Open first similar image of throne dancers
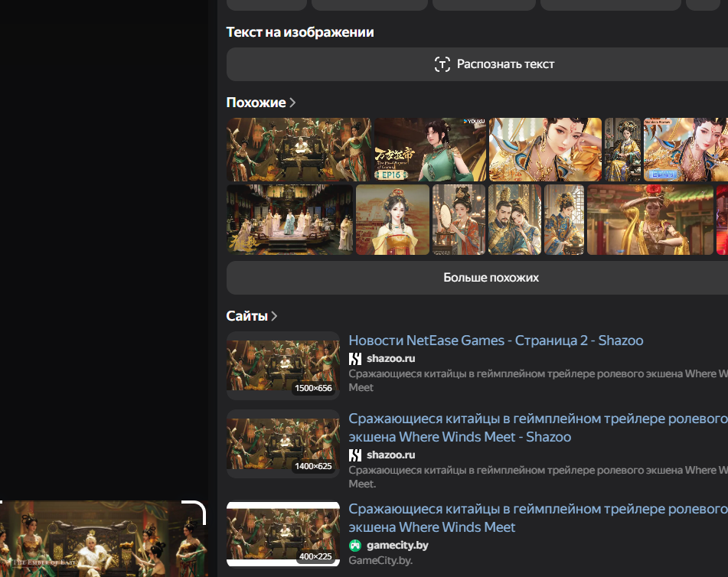The width and height of the screenshot is (728, 577). pyautogui.click(x=299, y=149)
